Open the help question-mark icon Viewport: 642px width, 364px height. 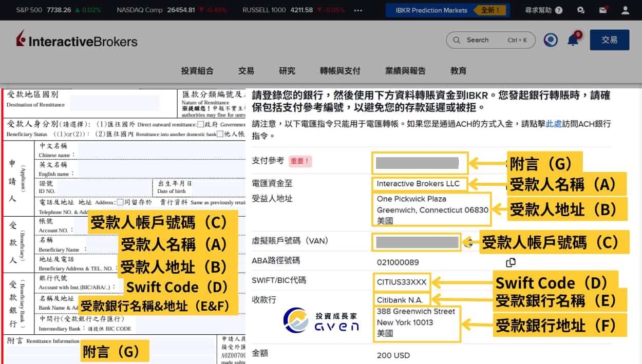559,10
